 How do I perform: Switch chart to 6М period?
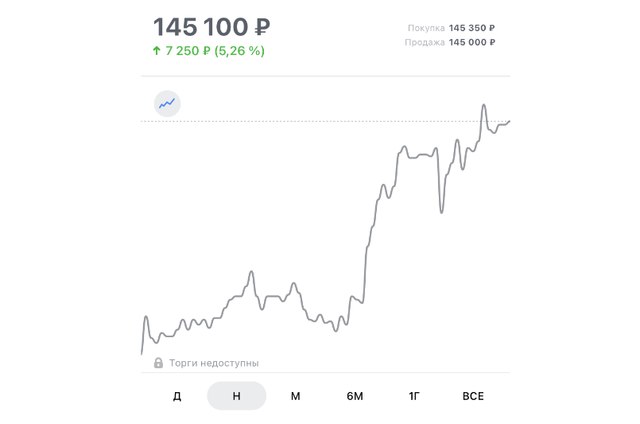pos(355,396)
